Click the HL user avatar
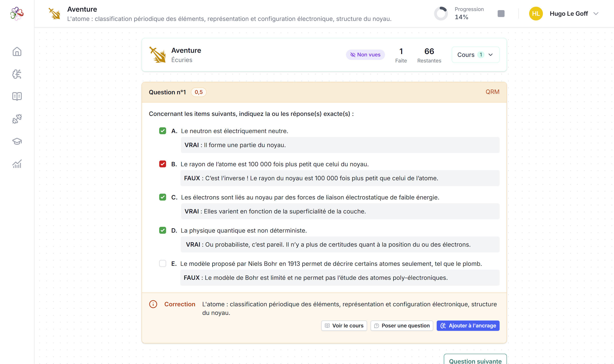This screenshot has width=614, height=364. pyautogui.click(x=536, y=14)
